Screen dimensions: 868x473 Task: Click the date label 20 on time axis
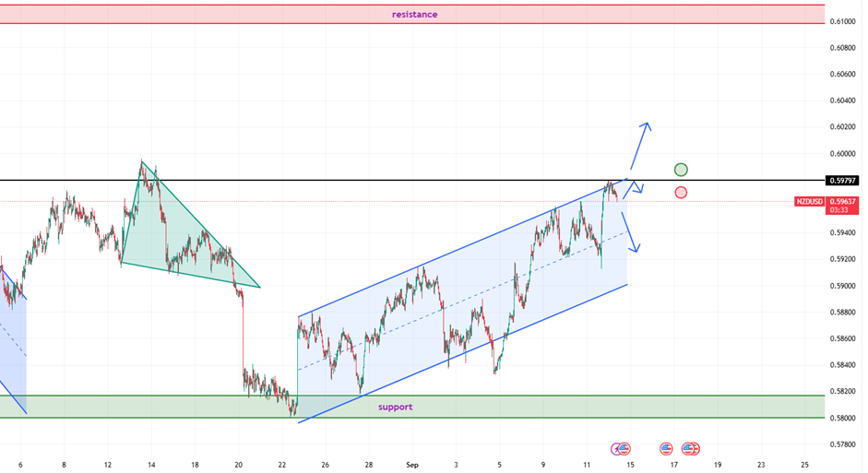(239, 466)
